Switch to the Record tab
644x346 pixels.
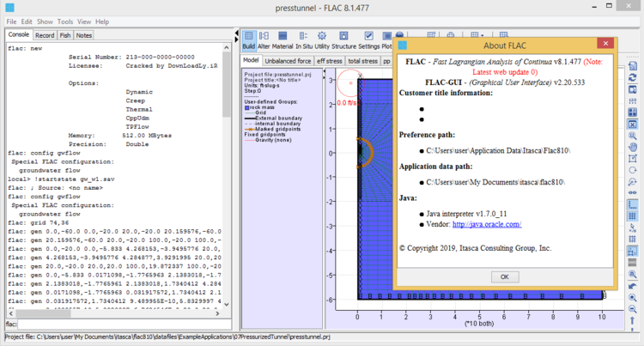point(46,35)
